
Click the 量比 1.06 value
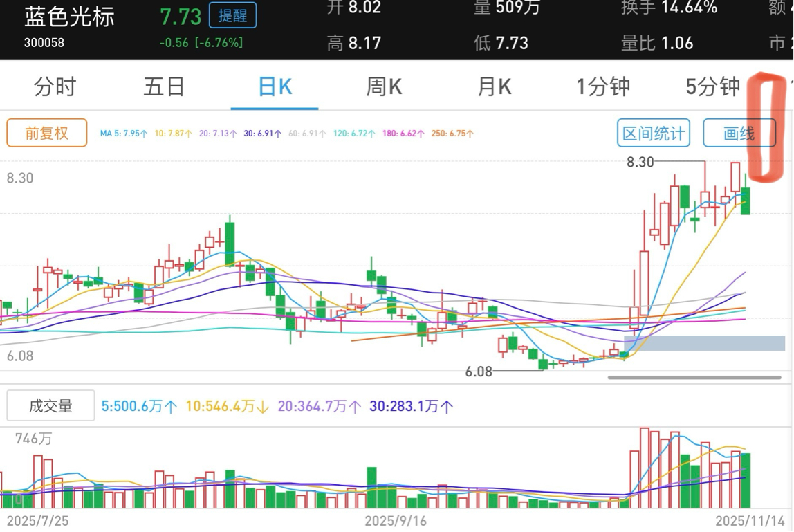click(x=657, y=43)
